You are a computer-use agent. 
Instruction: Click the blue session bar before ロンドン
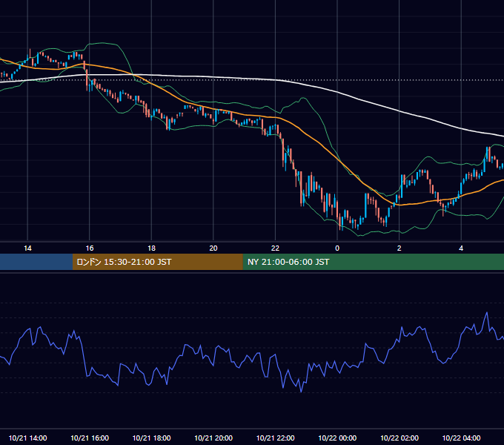(36, 262)
